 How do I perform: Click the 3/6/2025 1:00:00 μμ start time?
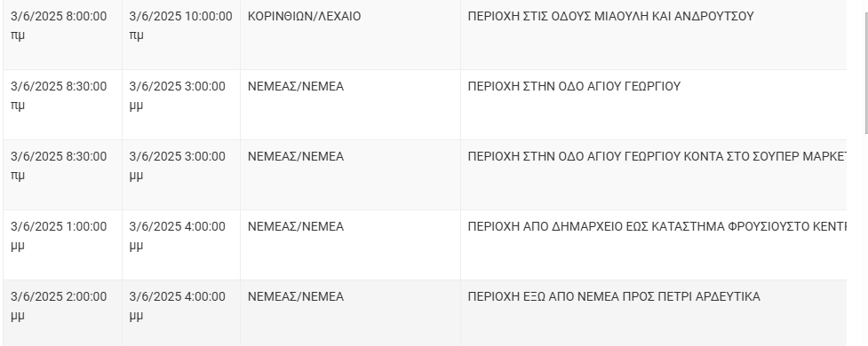59,236
